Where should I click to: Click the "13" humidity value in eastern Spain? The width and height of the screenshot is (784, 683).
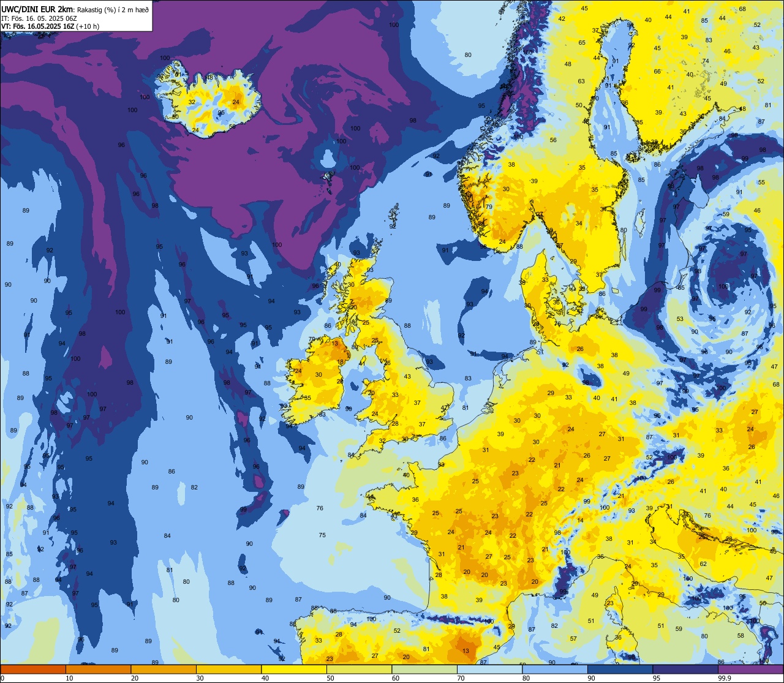[x=466, y=651]
